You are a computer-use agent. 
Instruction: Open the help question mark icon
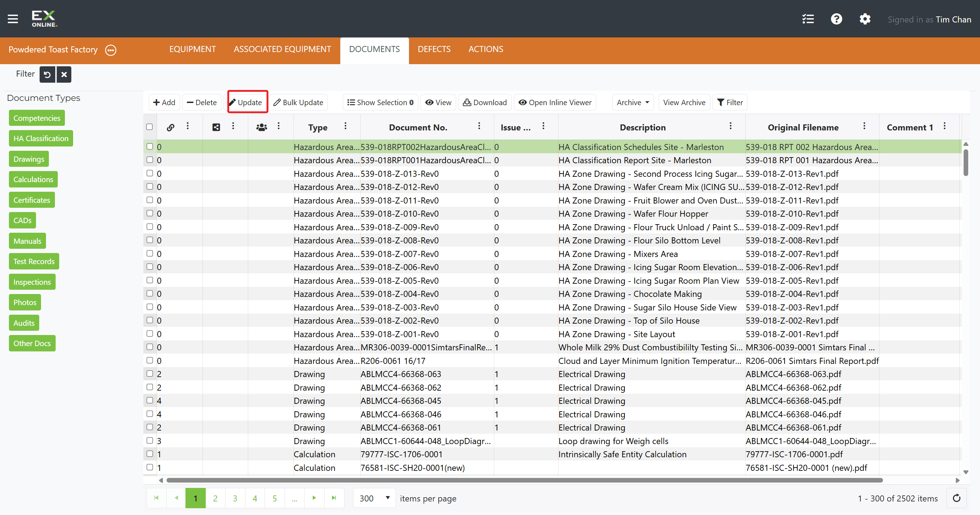(836, 19)
